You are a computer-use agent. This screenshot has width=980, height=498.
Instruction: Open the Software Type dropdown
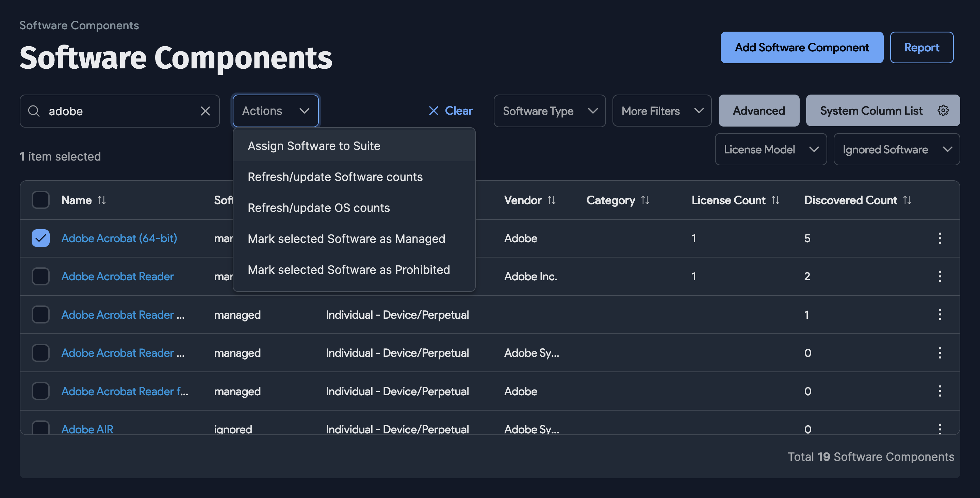(x=549, y=111)
